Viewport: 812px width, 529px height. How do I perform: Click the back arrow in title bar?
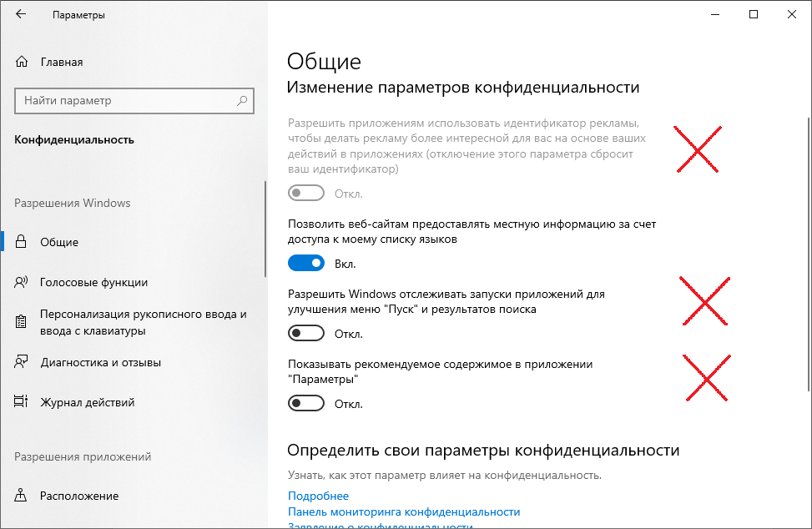click(20, 15)
